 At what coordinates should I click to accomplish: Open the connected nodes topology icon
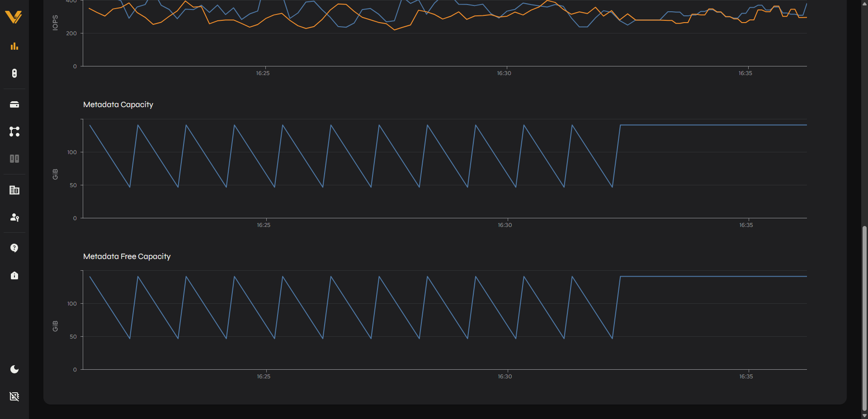click(x=14, y=132)
